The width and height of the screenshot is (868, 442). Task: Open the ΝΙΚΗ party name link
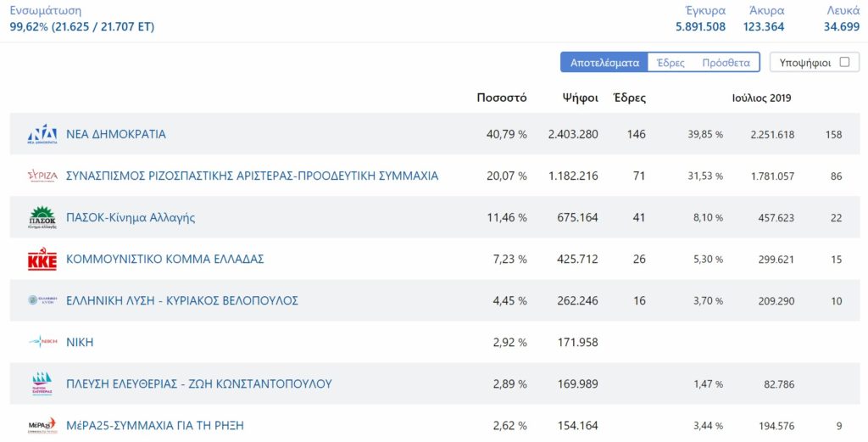point(80,342)
